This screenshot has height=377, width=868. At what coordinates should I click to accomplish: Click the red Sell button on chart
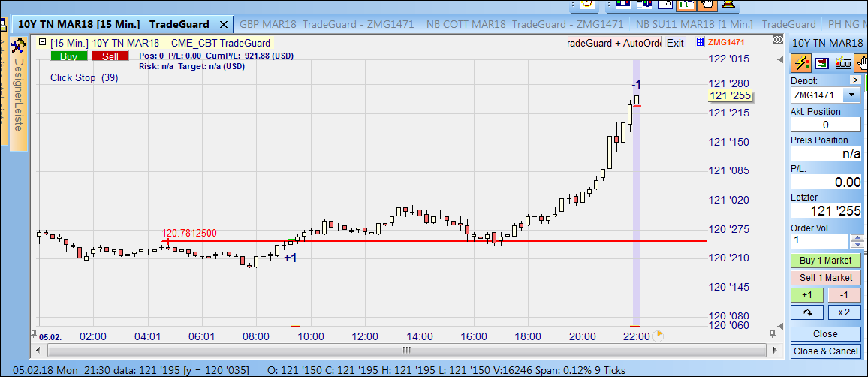tap(110, 56)
